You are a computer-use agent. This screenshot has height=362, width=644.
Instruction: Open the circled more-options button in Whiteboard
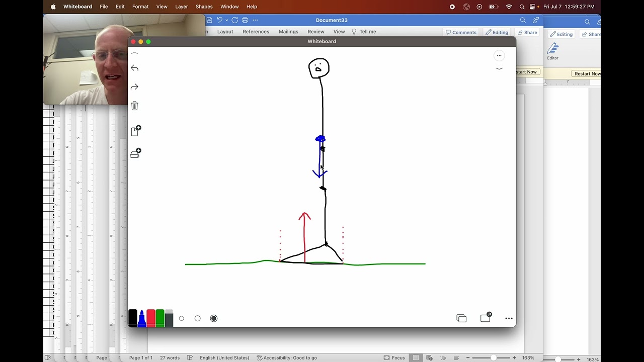click(x=499, y=56)
